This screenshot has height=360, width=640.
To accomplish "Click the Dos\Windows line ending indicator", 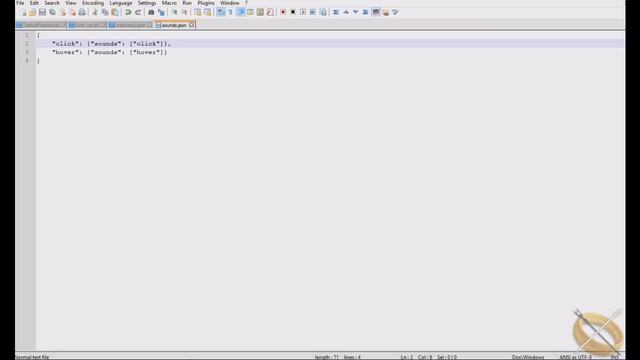I will click(x=528, y=357).
